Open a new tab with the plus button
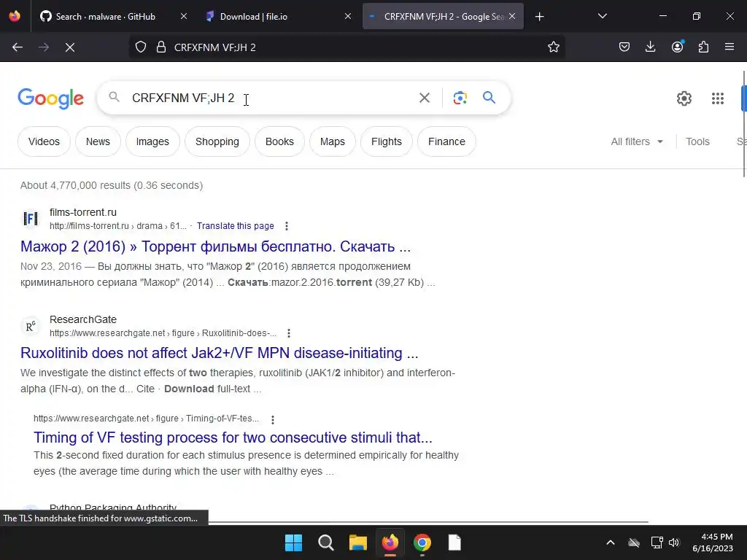The width and height of the screenshot is (747, 560). tap(539, 17)
